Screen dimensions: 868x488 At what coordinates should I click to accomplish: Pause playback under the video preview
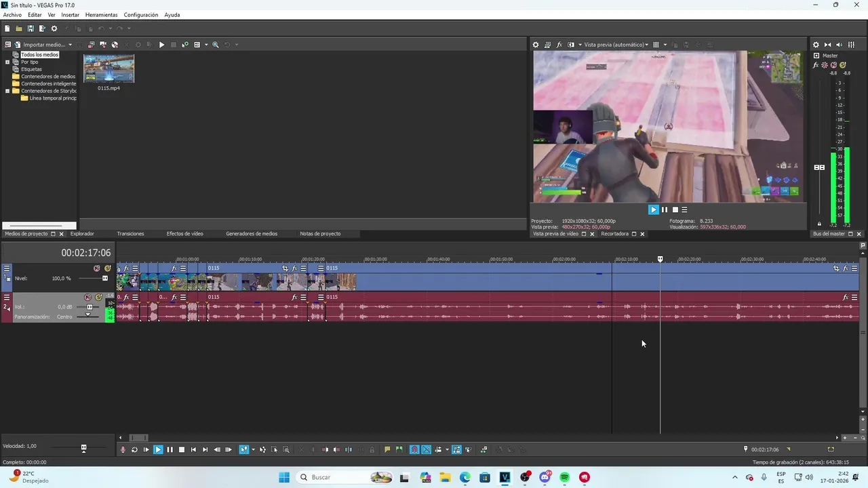click(665, 210)
